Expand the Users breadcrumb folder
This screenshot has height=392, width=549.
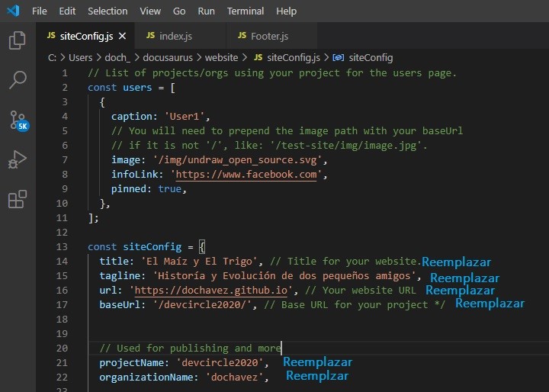81,57
